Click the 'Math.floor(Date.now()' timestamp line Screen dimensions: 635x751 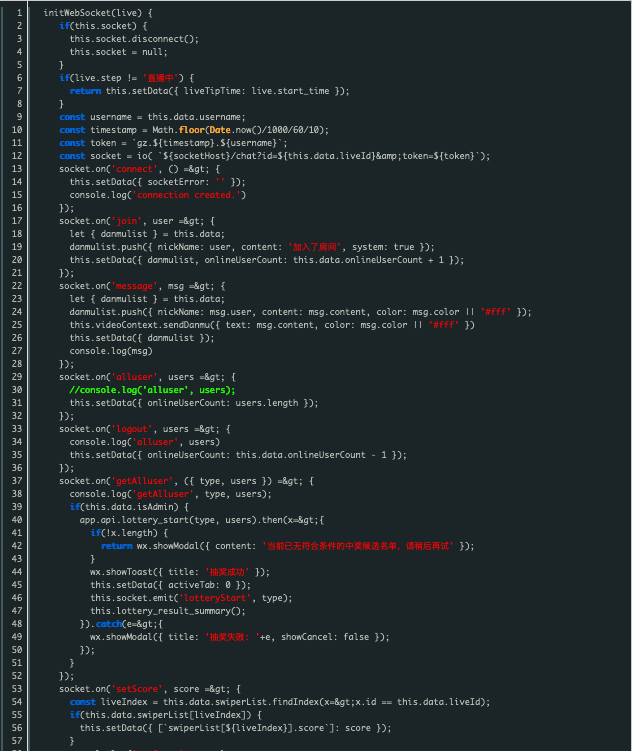[x=194, y=130]
